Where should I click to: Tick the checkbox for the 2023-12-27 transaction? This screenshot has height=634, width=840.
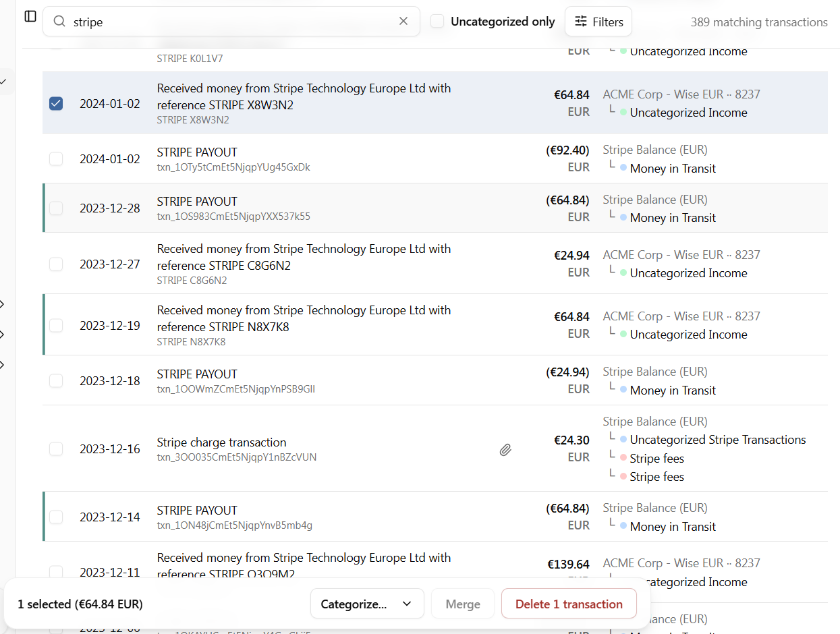coord(56,264)
